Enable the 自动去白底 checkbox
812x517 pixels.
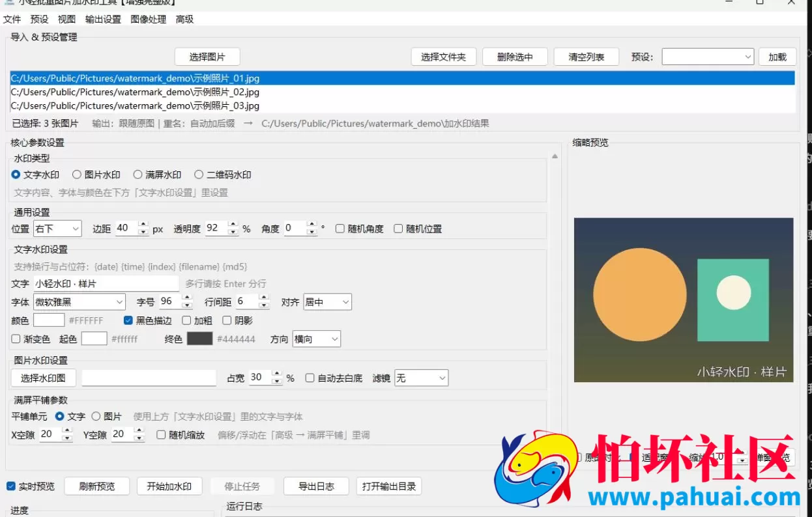[334, 378]
